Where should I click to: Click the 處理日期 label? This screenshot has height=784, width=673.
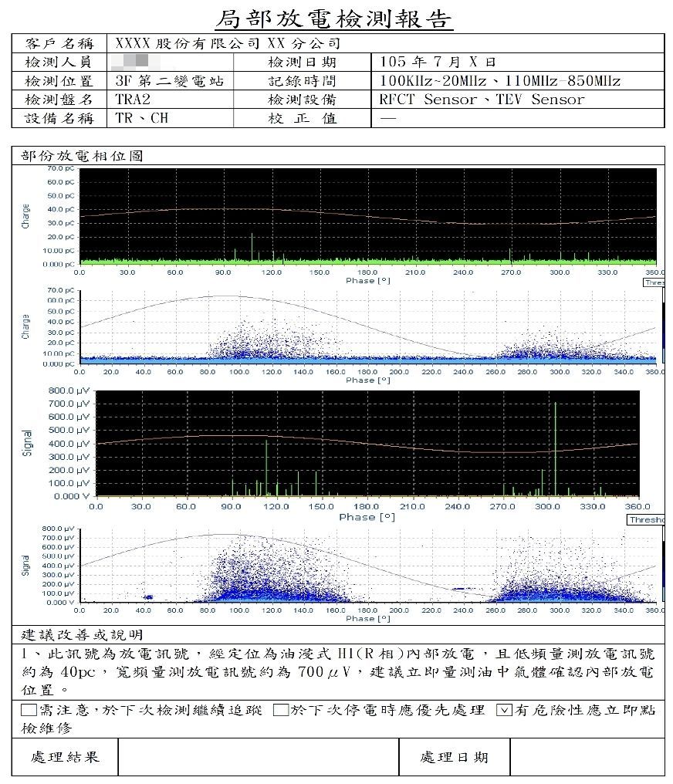pyautogui.click(x=454, y=757)
